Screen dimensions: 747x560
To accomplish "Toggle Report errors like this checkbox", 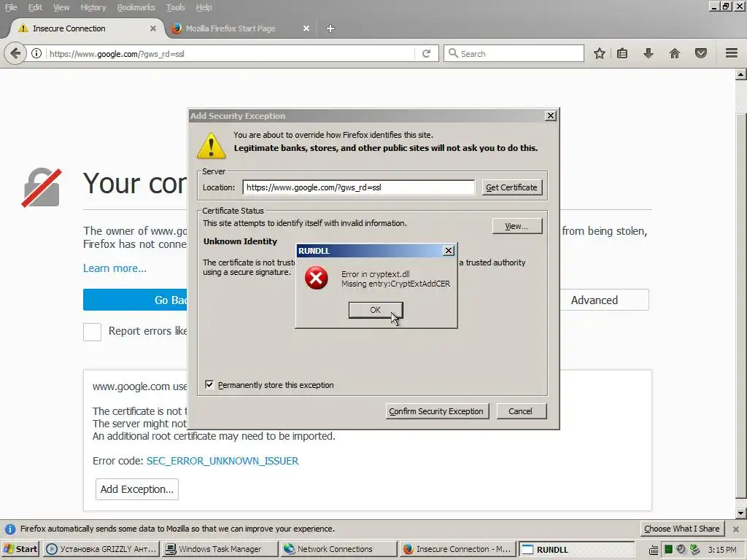I will pyautogui.click(x=93, y=332).
